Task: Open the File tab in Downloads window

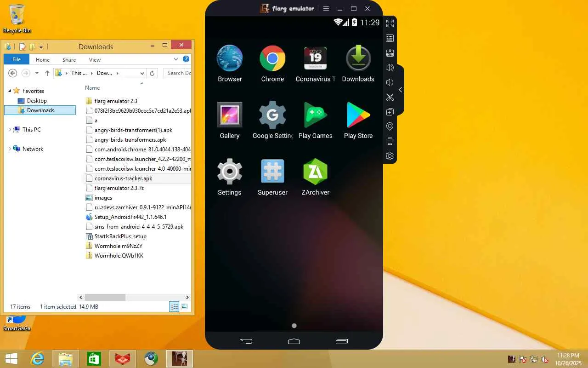Action: pyautogui.click(x=17, y=59)
